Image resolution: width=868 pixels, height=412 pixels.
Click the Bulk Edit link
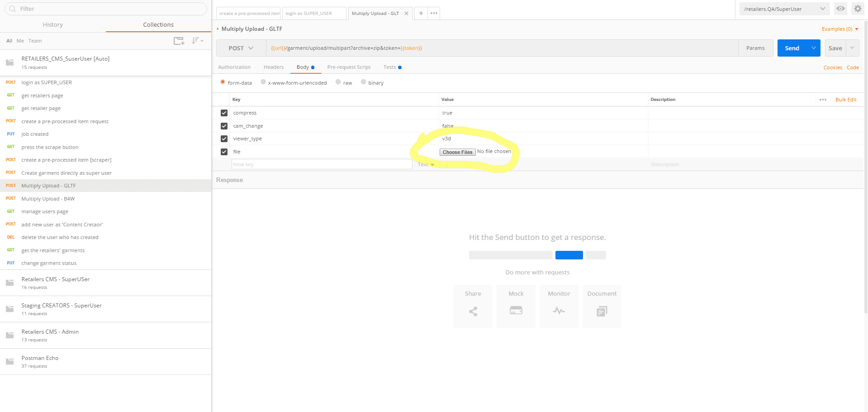(845, 100)
